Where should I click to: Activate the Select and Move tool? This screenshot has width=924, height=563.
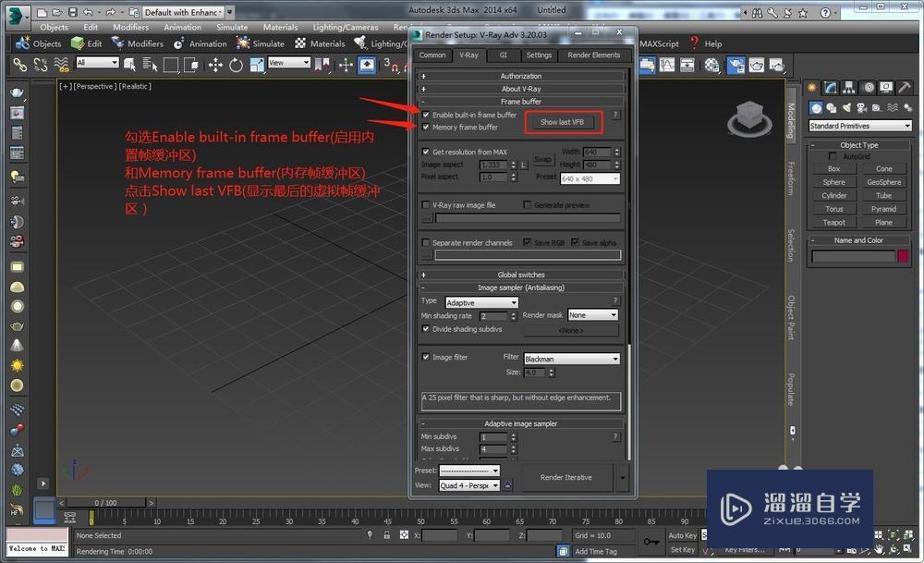215,65
